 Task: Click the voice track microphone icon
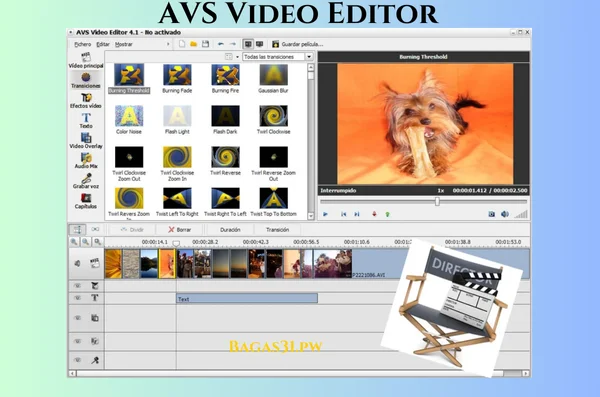(95, 360)
